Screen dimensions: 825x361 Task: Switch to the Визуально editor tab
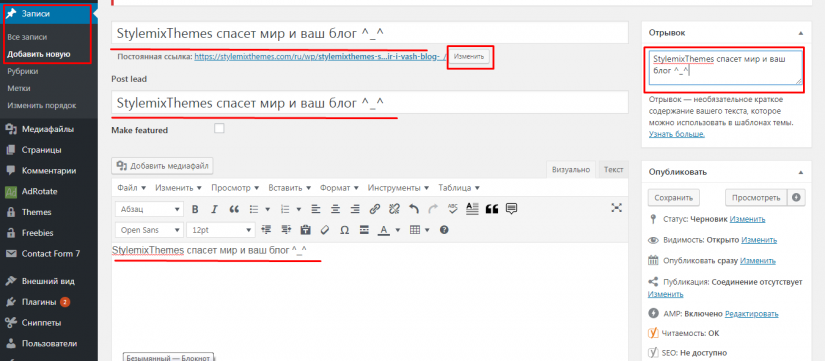pyautogui.click(x=571, y=169)
